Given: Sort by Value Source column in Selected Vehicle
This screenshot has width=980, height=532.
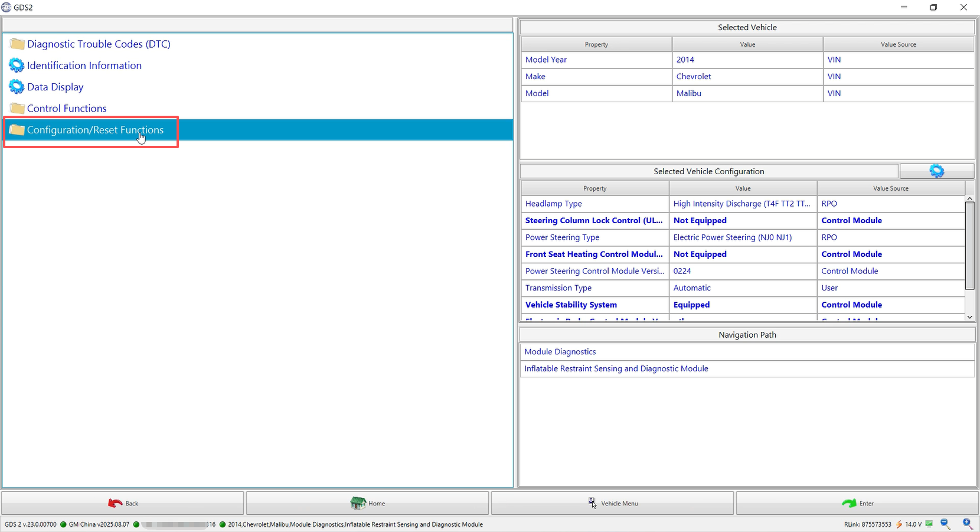Looking at the screenshot, I should click(898, 44).
